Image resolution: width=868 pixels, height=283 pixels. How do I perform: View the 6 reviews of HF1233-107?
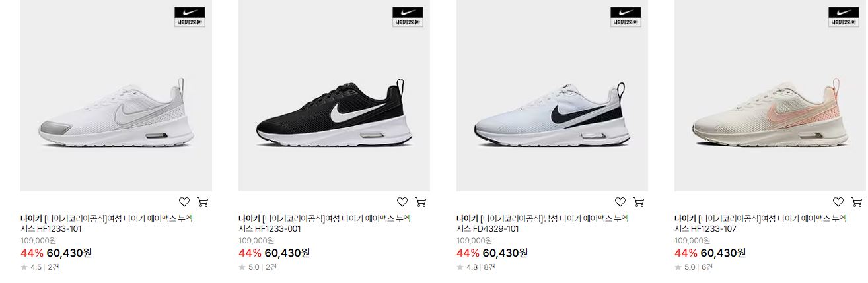tap(707, 267)
